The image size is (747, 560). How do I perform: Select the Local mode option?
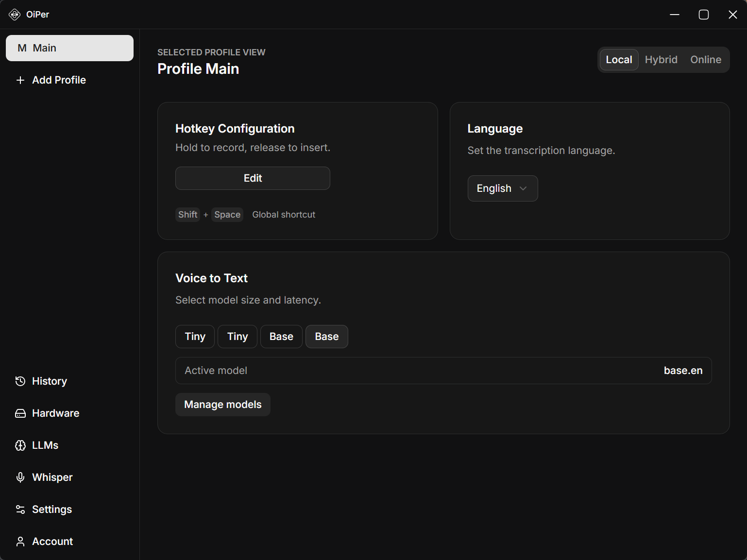[618, 60]
